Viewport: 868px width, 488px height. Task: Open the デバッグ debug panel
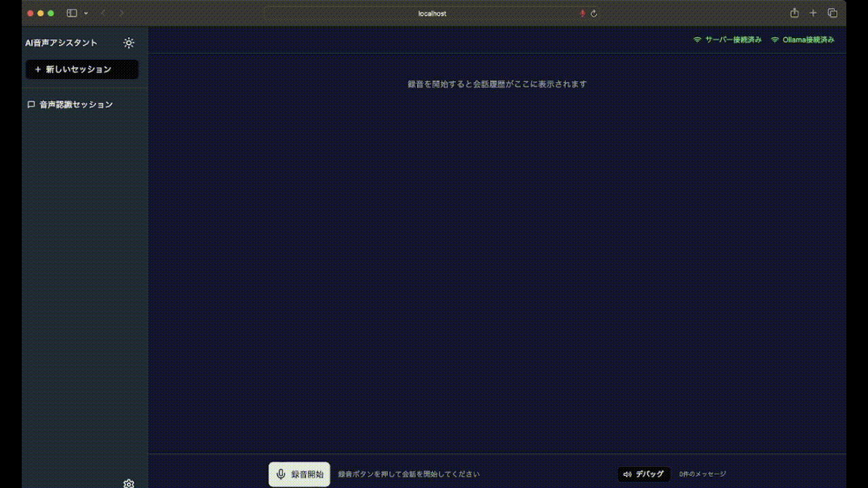(x=644, y=474)
